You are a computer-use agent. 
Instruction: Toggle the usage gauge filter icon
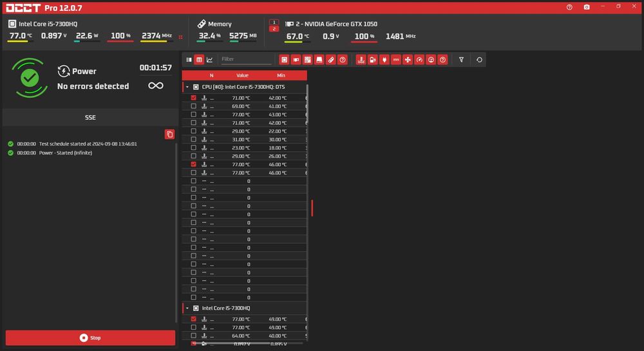431,60
